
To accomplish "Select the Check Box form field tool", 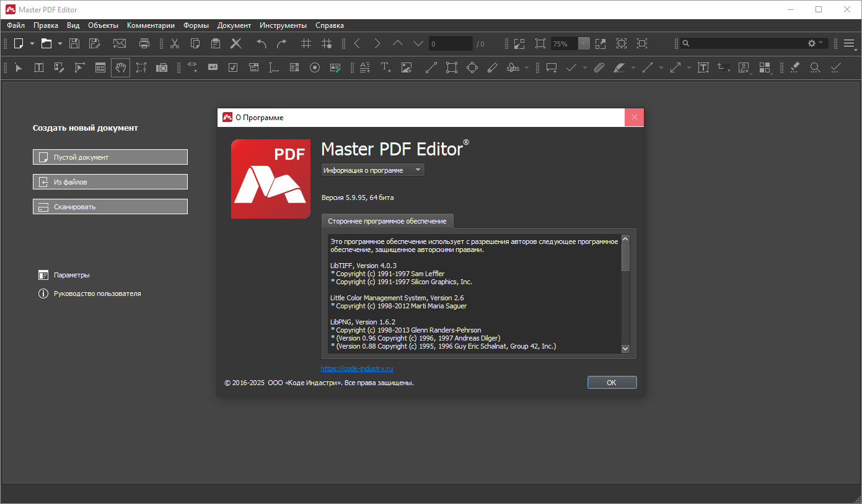I will (233, 67).
